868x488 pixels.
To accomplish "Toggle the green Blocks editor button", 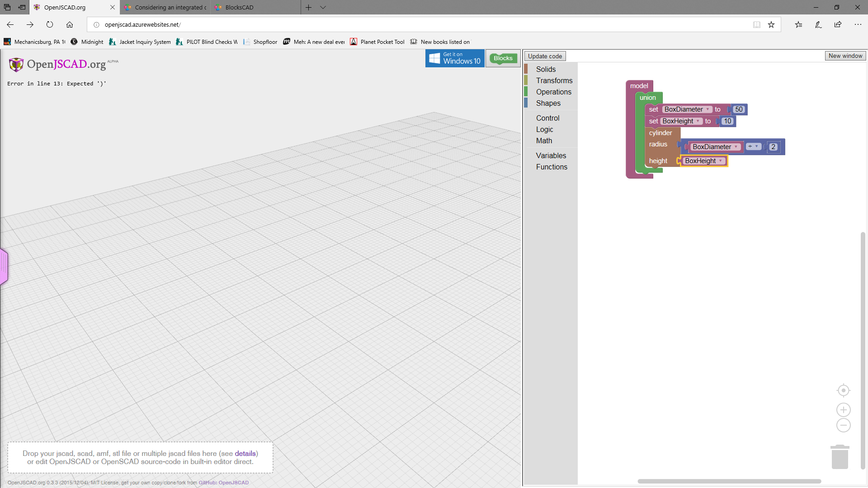I will [x=503, y=58].
